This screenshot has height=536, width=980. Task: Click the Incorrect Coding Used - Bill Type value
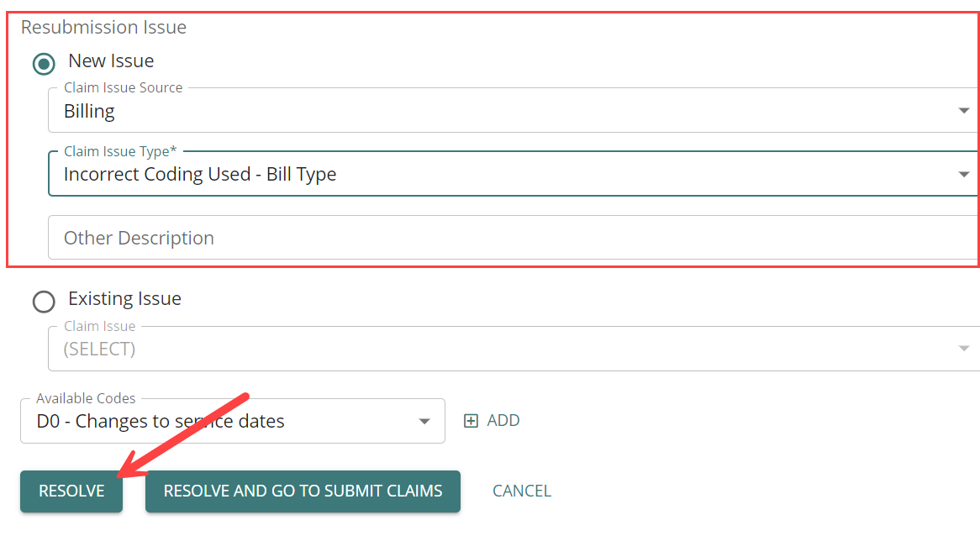coord(200,174)
